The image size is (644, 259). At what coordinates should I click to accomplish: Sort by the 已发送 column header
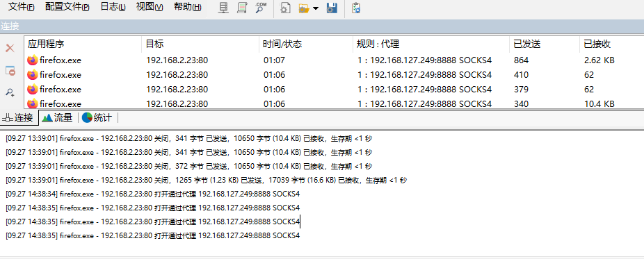coord(545,44)
